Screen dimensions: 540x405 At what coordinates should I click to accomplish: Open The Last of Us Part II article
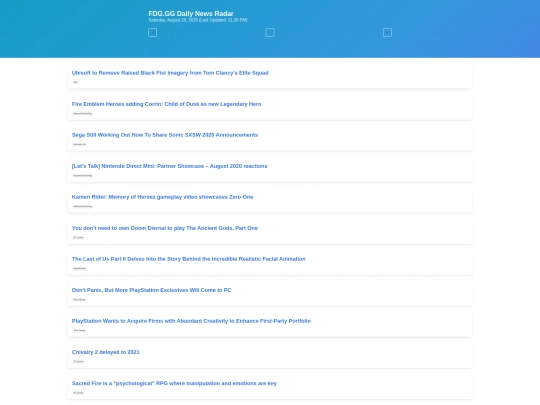pos(188,259)
